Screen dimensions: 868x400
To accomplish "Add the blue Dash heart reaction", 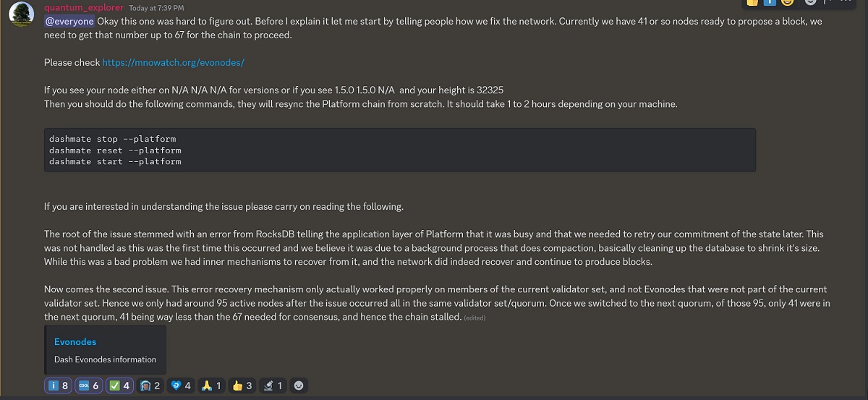I will tap(180, 386).
